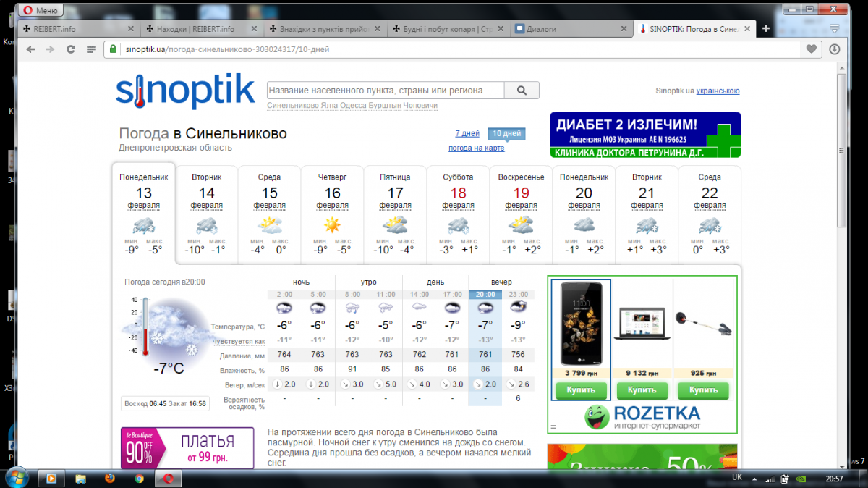The image size is (868, 488).
Task: Select Суббота 18 февраля forecast
Action: [459, 215]
